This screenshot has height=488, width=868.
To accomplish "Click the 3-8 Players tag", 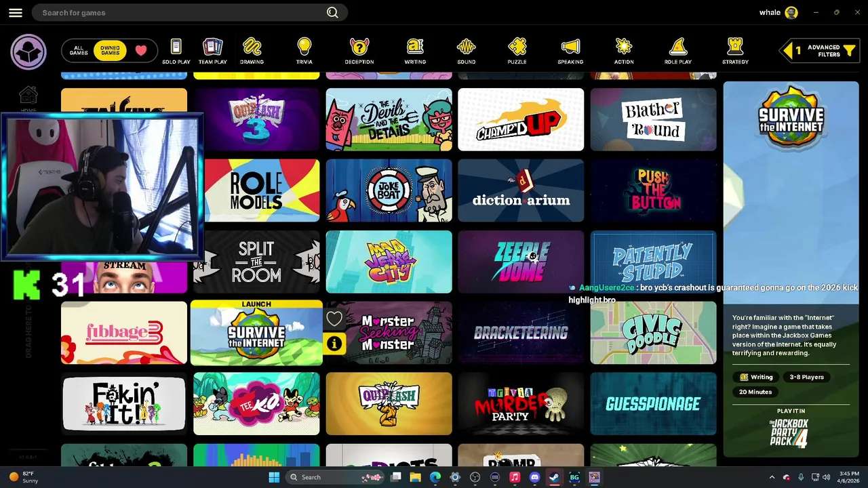I will (x=806, y=377).
